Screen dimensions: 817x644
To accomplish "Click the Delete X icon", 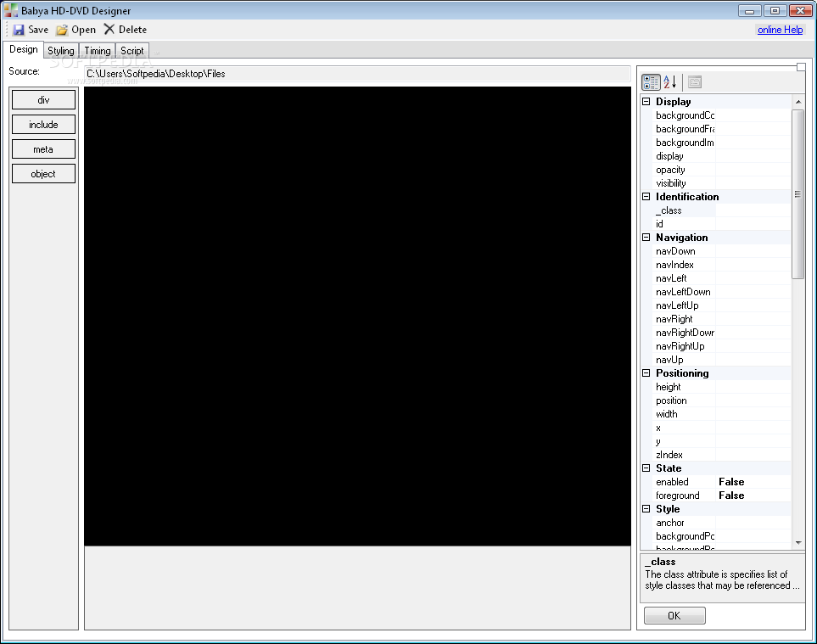I will 109,29.
